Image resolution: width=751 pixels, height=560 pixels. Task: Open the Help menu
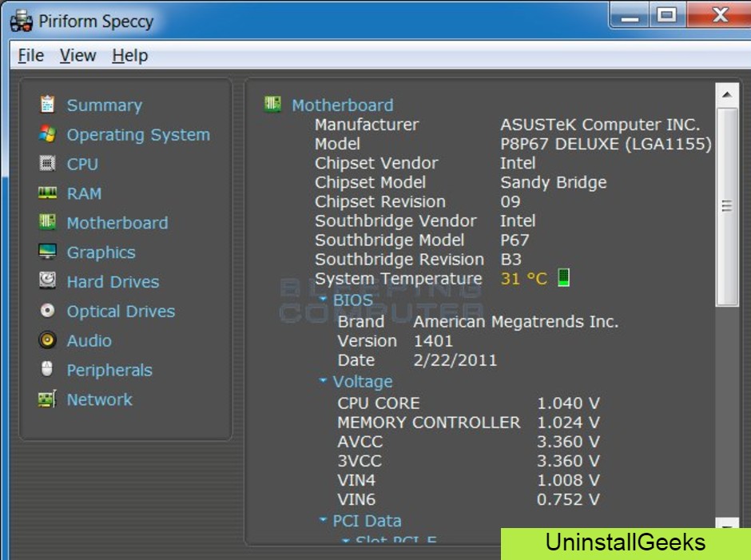click(x=129, y=56)
